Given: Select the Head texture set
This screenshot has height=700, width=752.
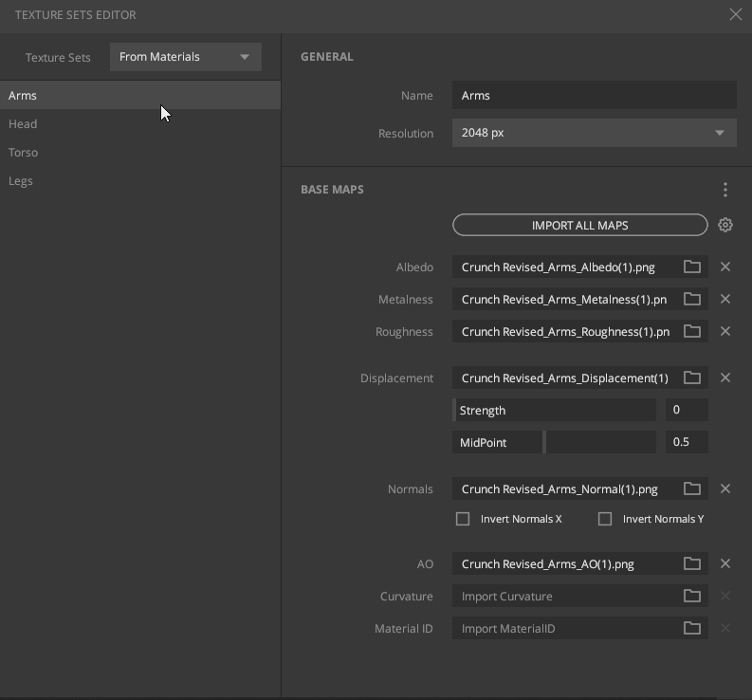Looking at the screenshot, I should (23, 124).
